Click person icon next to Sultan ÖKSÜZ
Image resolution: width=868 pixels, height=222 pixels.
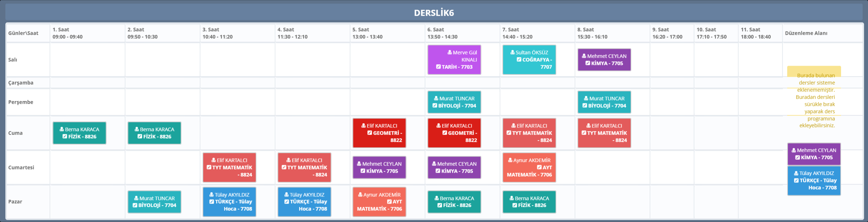[x=512, y=52]
